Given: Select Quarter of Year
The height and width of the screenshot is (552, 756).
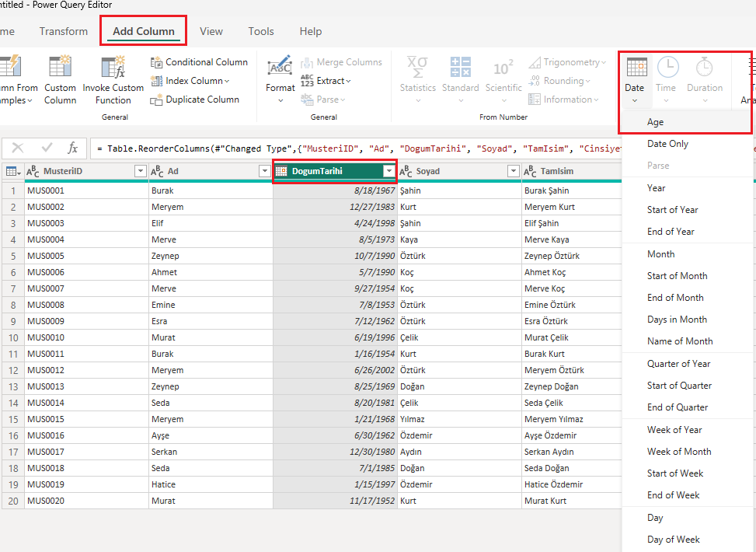Looking at the screenshot, I should coord(687,364).
